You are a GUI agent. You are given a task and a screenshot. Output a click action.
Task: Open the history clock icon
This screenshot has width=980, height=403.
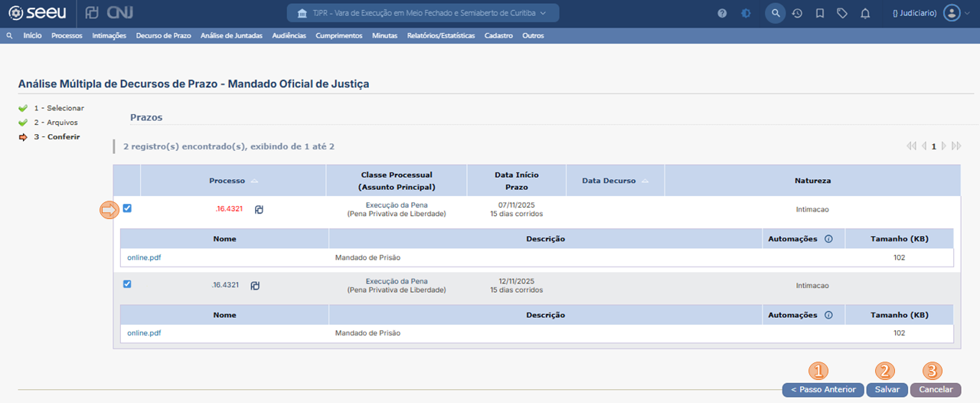pyautogui.click(x=797, y=13)
